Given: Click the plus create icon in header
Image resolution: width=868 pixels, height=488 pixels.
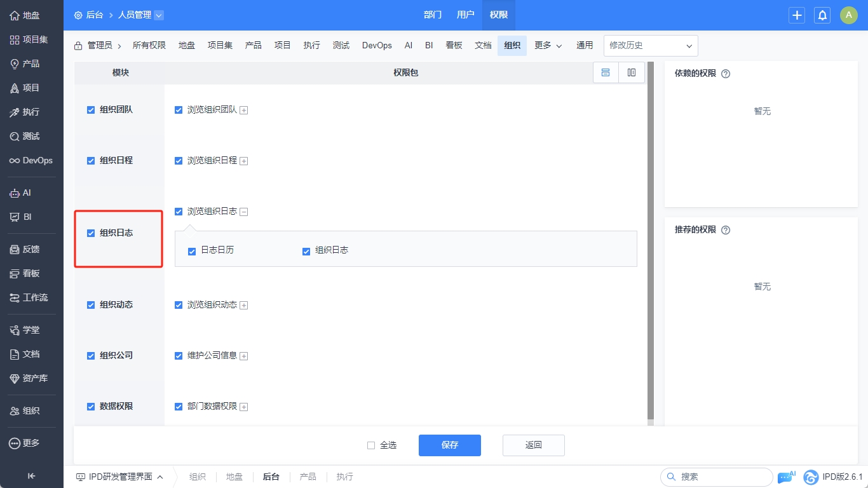Looking at the screenshot, I should [x=797, y=15].
